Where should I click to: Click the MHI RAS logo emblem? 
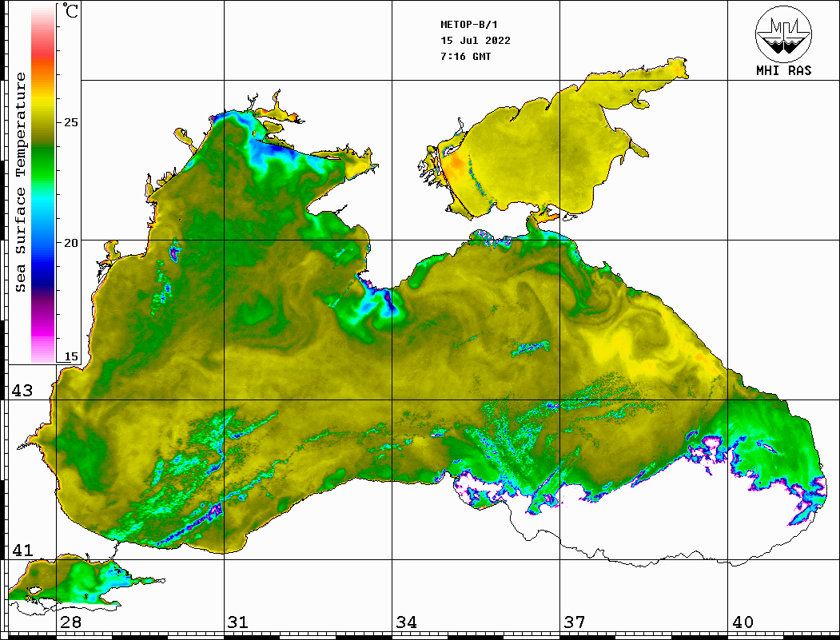coord(783,34)
